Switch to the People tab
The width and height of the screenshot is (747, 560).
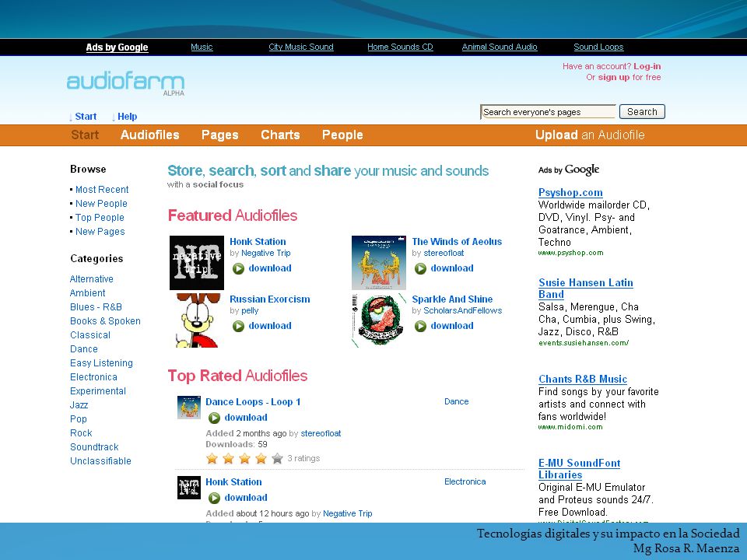click(x=342, y=135)
